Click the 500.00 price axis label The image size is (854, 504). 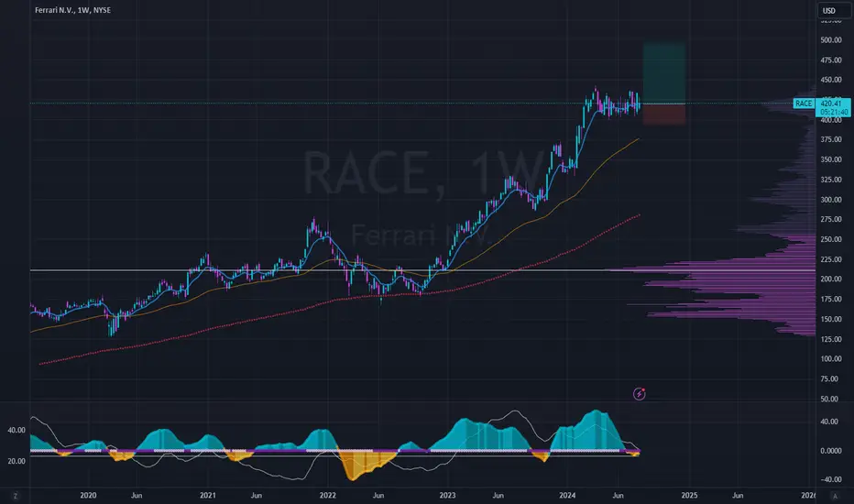tap(831, 39)
